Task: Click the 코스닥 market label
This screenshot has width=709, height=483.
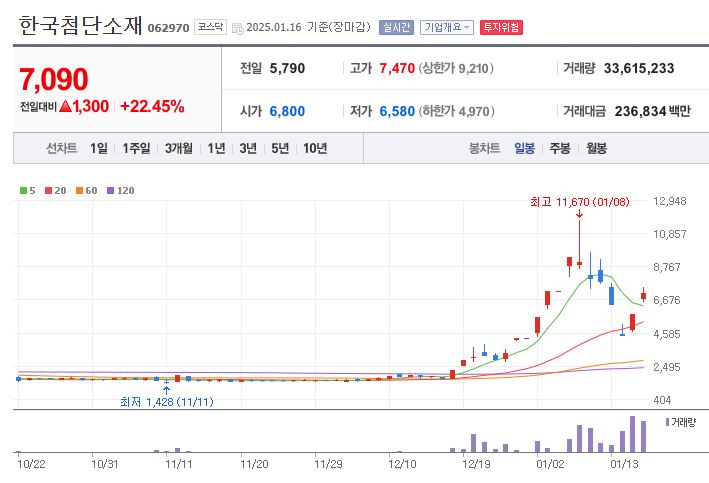Action: click(x=210, y=27)
